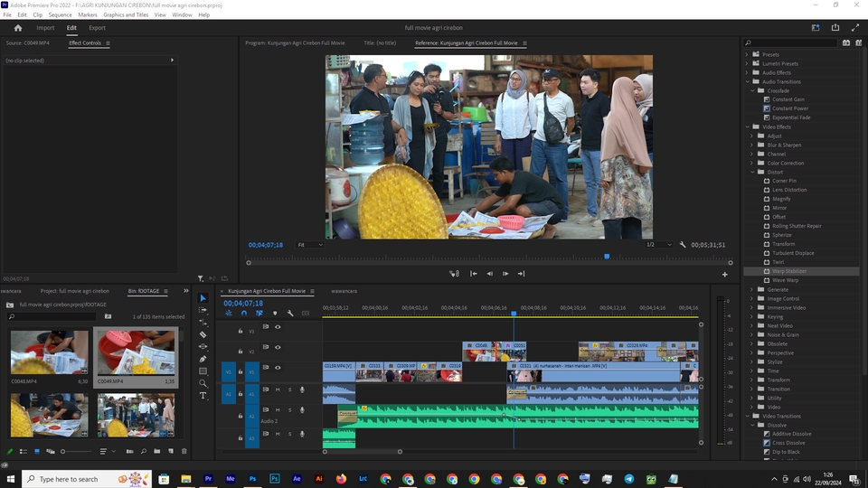868x488 pixels.
Task: Select the Selection tool arrow
Action: click(x=203, y=298)
